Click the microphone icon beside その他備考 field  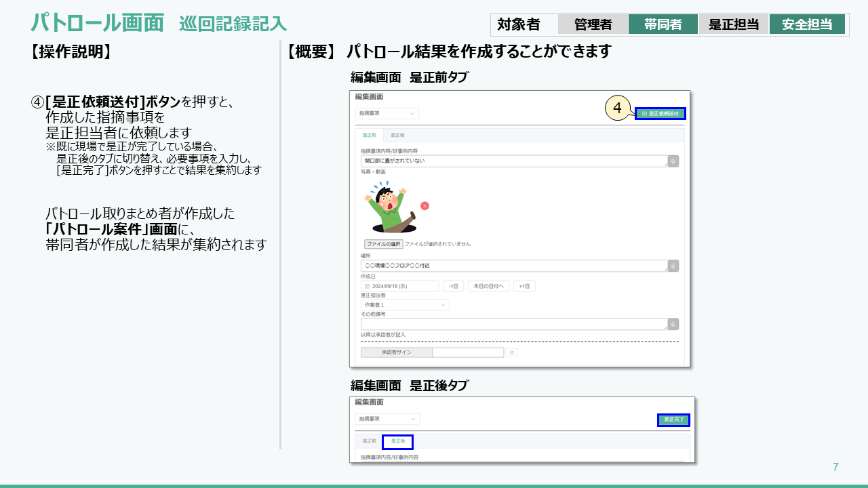[x=673, y=324]
